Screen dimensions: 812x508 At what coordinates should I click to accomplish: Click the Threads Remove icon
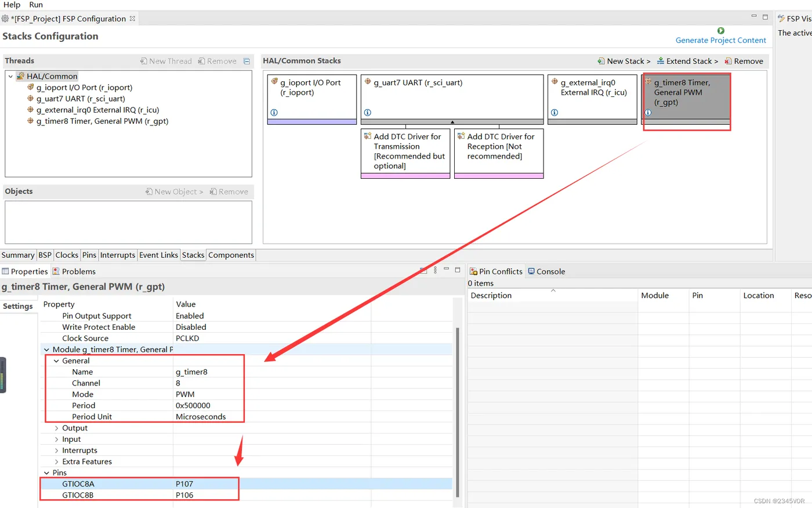[x=201, y=61]
